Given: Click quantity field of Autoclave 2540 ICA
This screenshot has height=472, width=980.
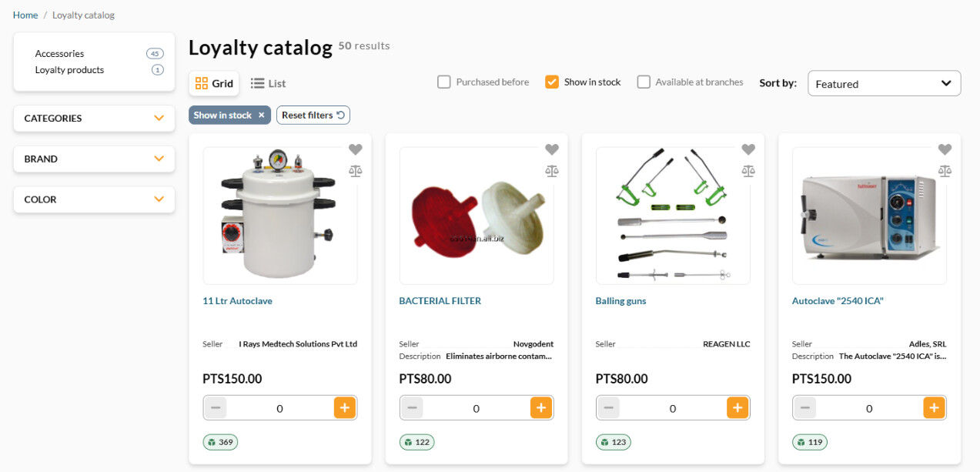Looking at the screenshot, I should pyautogui.click(x=869, y=408).
